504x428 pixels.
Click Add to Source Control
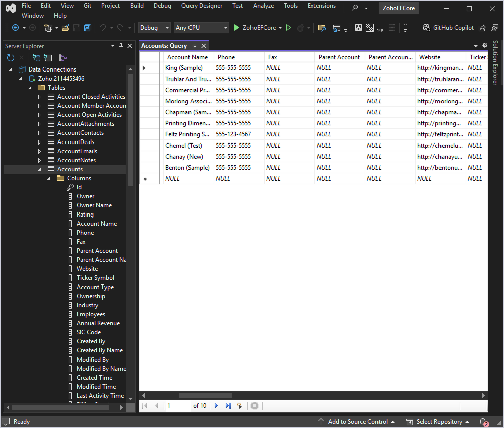click(x=357, y=422)
